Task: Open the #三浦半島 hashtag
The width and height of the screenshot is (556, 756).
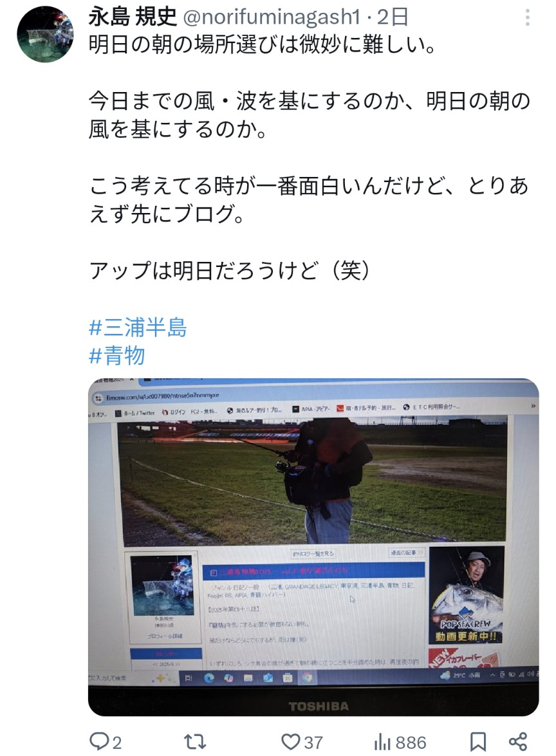Action: coord(138,327)
